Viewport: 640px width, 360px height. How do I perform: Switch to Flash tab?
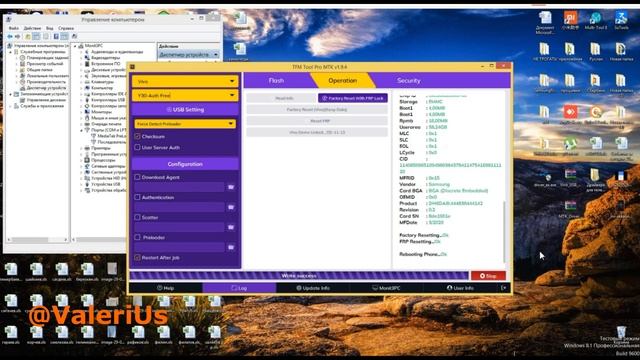coord(276,80)
